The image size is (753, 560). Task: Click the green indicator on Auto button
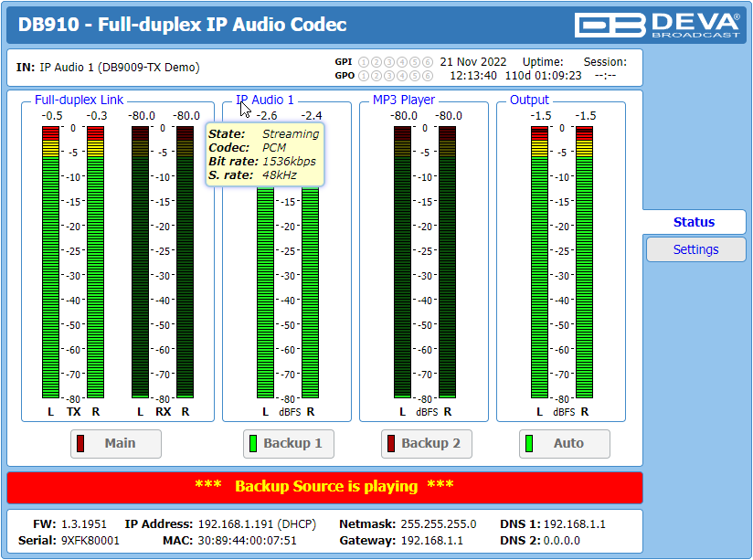(x=529, y=443)
